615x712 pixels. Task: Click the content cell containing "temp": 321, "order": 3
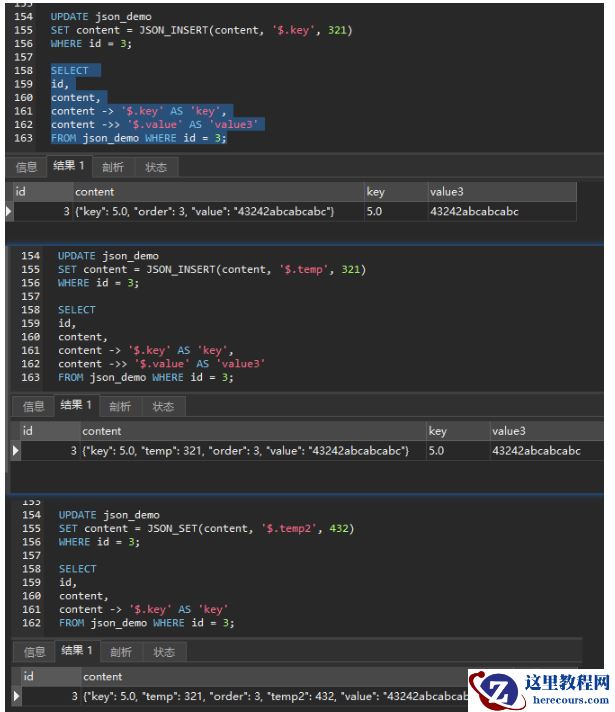253,451
